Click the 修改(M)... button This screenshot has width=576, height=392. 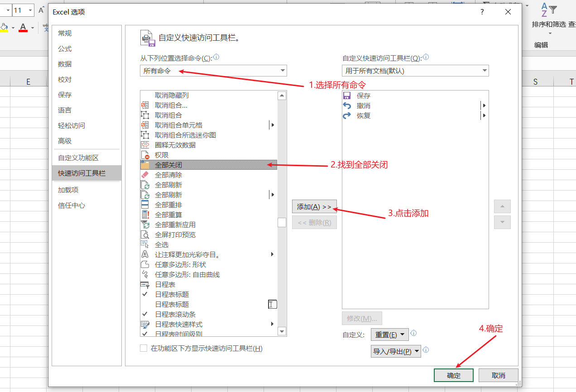(362, 318)
